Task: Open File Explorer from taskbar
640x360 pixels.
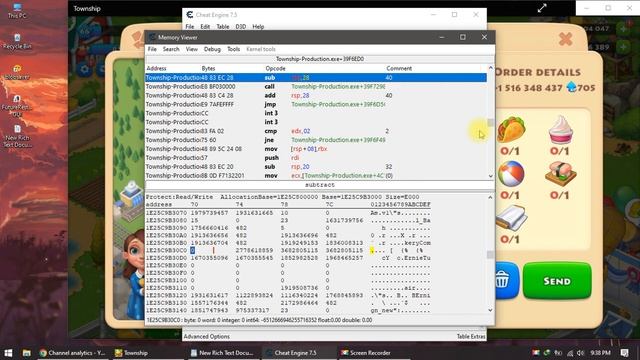Action: [27, 353]
